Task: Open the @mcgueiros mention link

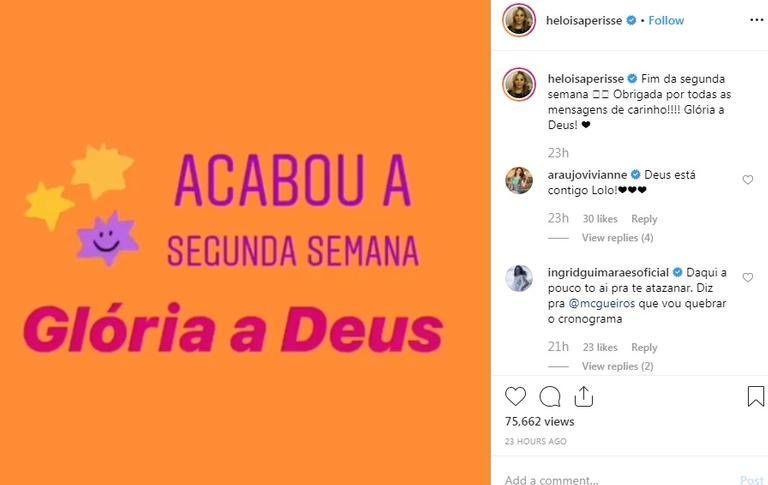Action: coord(601,303)
